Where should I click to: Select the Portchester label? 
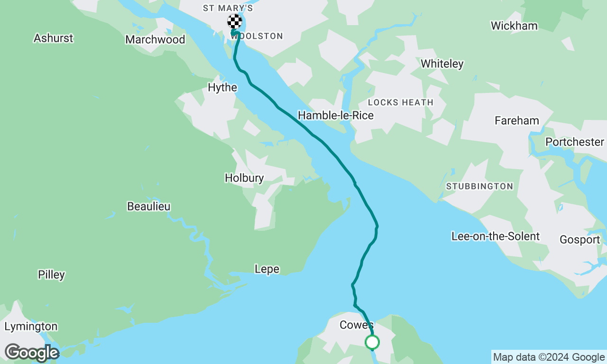point(575,142)
